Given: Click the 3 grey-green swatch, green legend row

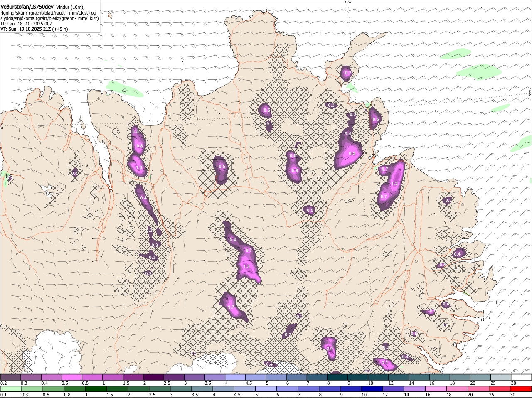Looking at the screenshot, I should 181,389.
